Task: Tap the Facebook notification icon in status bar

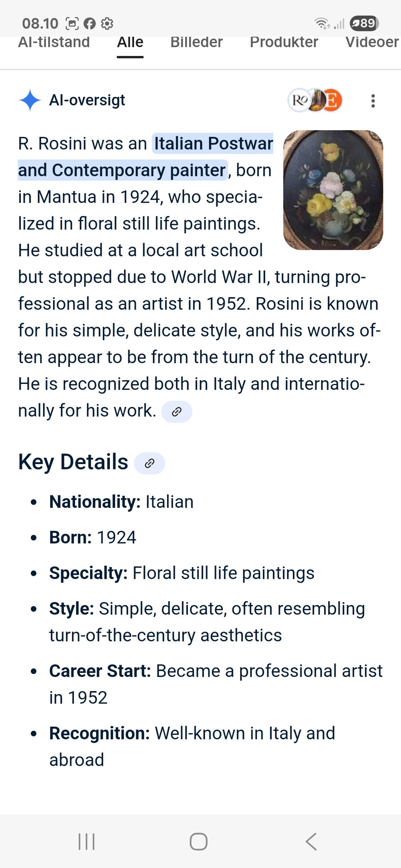Action: (x=89, y=24)
